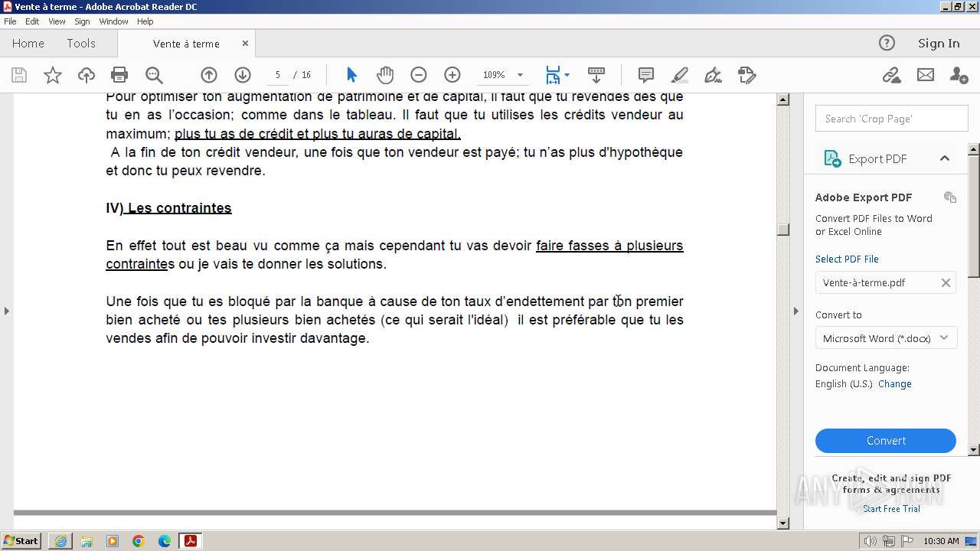Click the document scroll down arrow
This screenshot has width=980, height=551.
pos(783,523)
